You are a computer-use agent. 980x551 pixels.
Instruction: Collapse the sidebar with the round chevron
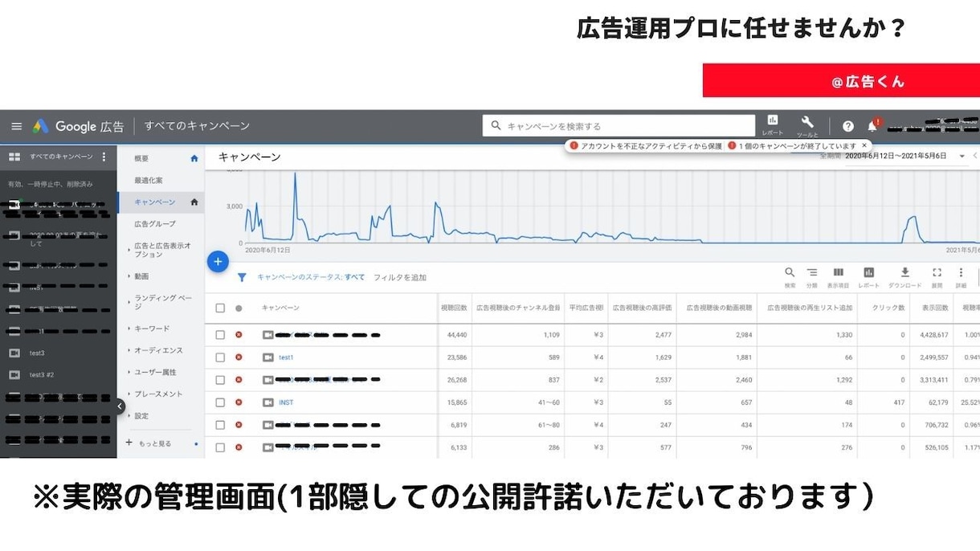[120, 406]
